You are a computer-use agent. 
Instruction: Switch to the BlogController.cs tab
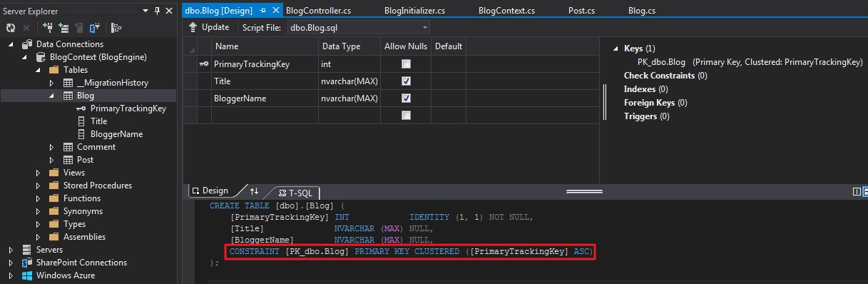(318, 11)
